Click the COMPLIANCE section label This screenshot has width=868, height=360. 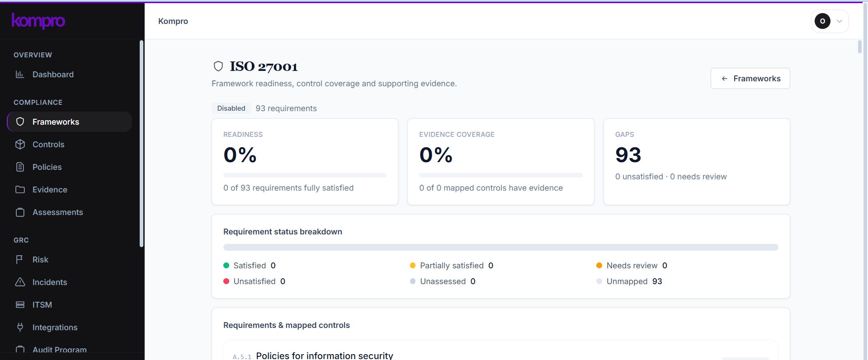click(38, 103)
